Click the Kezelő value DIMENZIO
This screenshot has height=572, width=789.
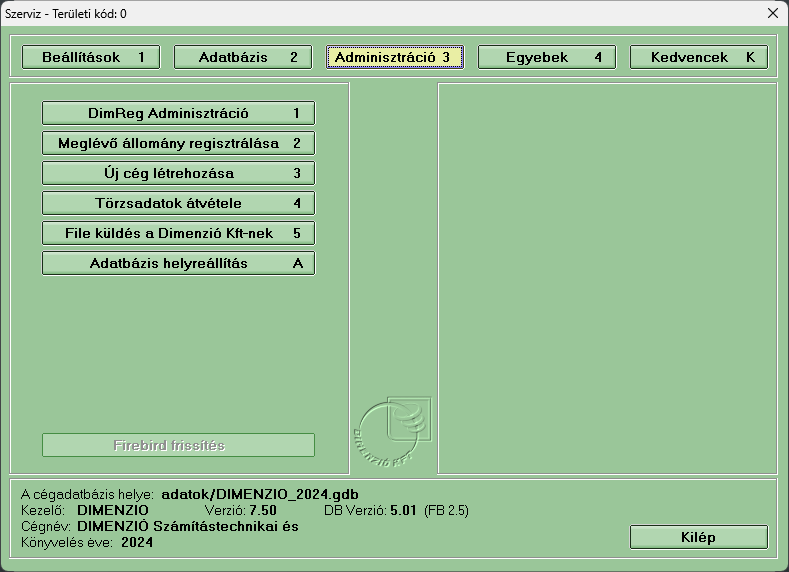pyautogui.click(x=113, y=510)
